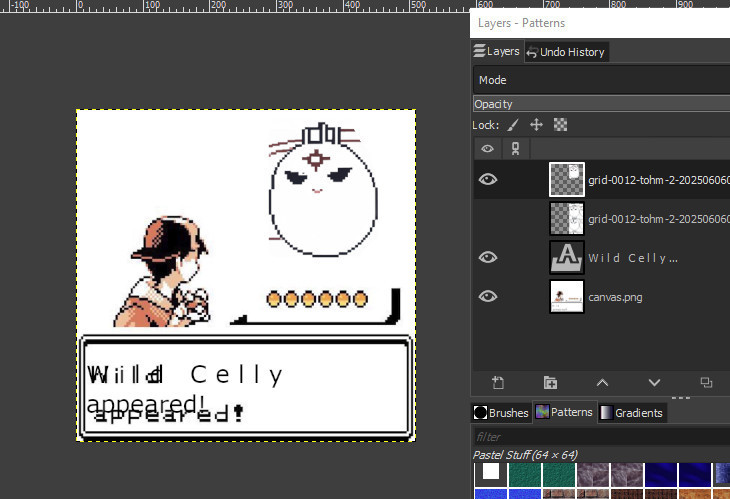Click the eye column header icon
Image resolution: width=730 pixels, height=499 pixels.
[487, 148]
